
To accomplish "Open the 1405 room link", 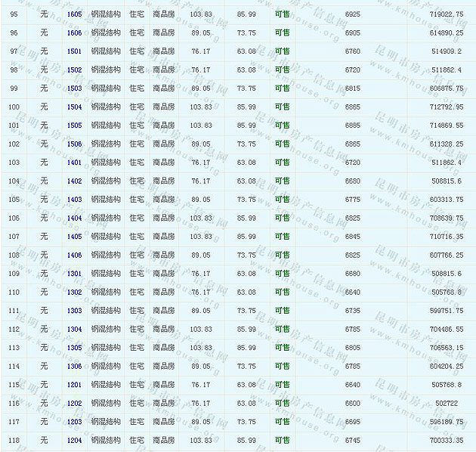I will [x=74, y=237].
